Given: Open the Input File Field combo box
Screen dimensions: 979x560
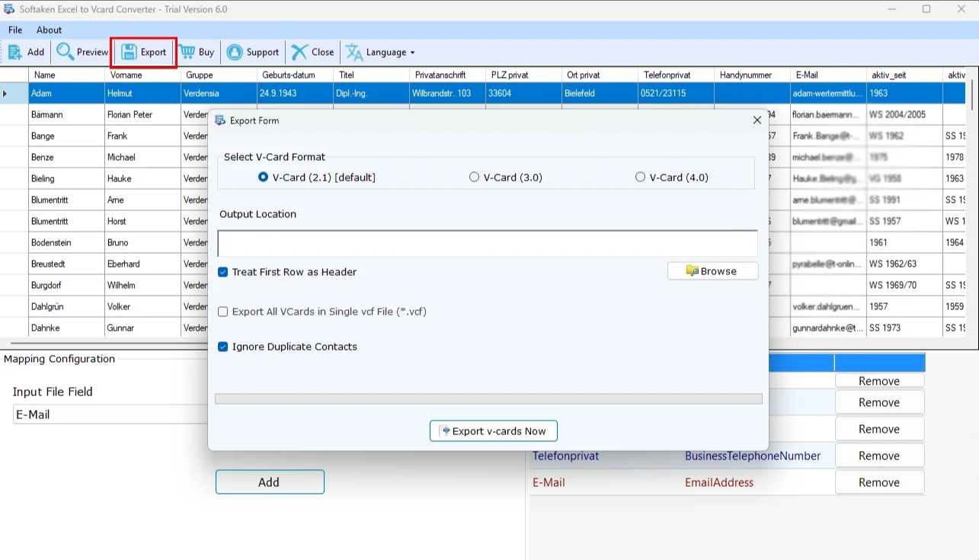Looking at the screenshot, I should coord(110,414).
